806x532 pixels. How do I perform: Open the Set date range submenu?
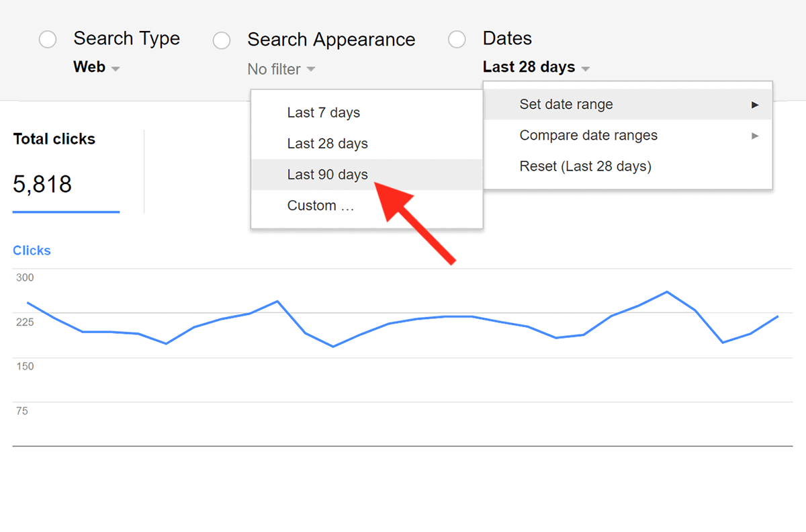click(x=628, y=105)
